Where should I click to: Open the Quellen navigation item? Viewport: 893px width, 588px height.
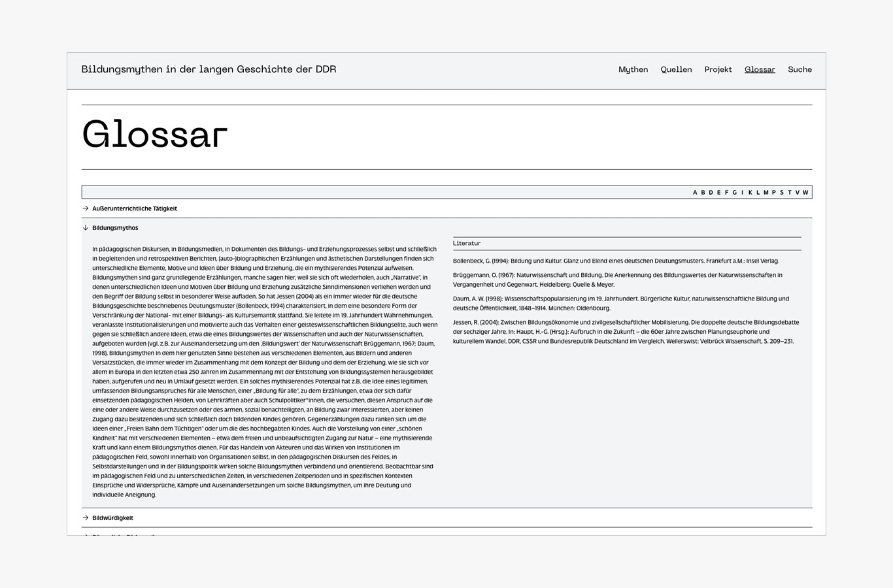tap(676, 69)
